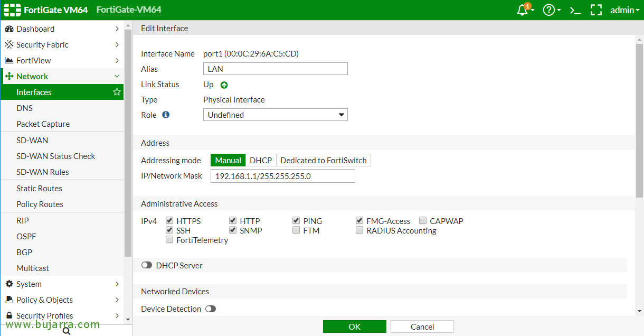This screenshot has width=644, height=336.
Task: Enable the FTM checkbox
Action: 296,230
